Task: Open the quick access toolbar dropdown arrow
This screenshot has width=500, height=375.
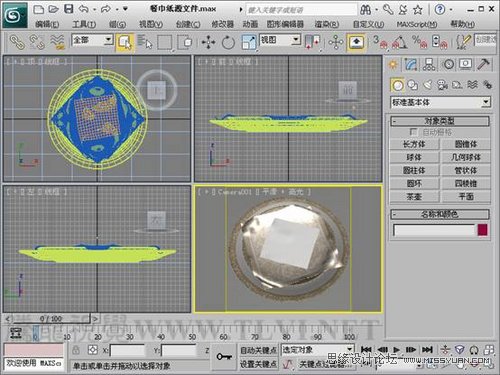Action: pos(125,9)
